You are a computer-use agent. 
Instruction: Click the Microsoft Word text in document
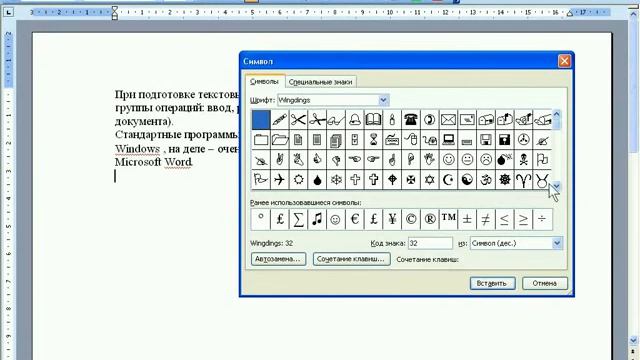[x=153, y=162]
